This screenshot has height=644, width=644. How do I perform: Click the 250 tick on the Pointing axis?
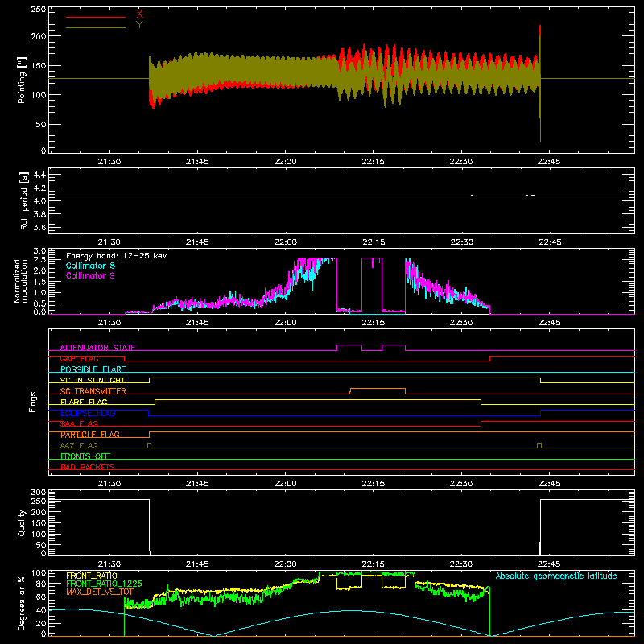point(39,9)
